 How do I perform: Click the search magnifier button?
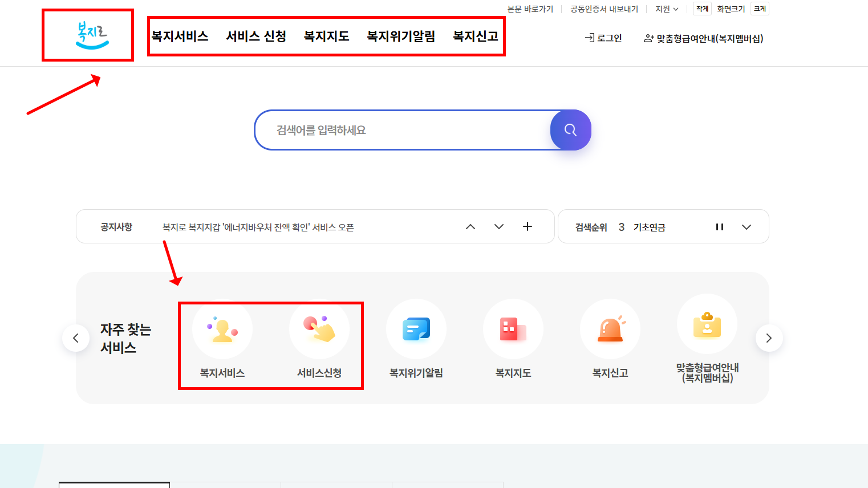[x=570, y=130]
